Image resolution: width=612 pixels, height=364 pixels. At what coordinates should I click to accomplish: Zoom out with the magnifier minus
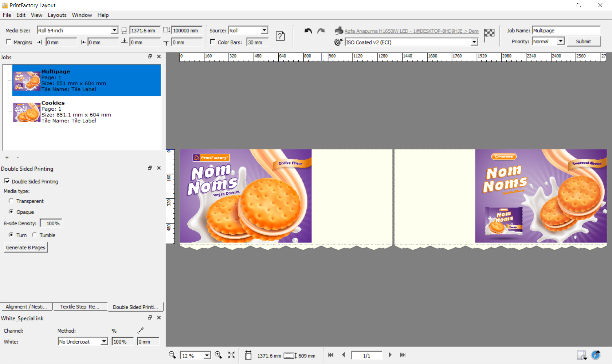tap(172, 355)
